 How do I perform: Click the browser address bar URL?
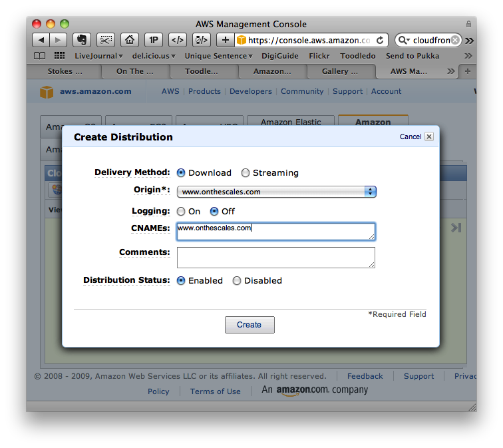pos(309,41)
